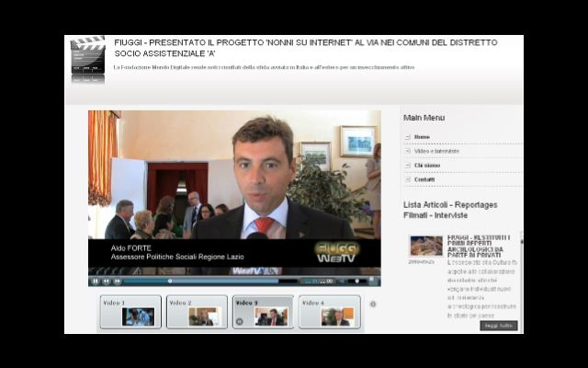Screen dimensions: 588x368
Task: Pause Video 3 via its small pause icon
Action: coord(239,321)
